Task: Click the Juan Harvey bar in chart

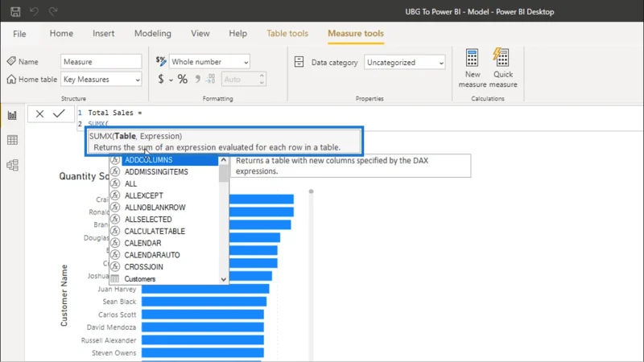Action: pyautogui.click(x=205, y=289)
